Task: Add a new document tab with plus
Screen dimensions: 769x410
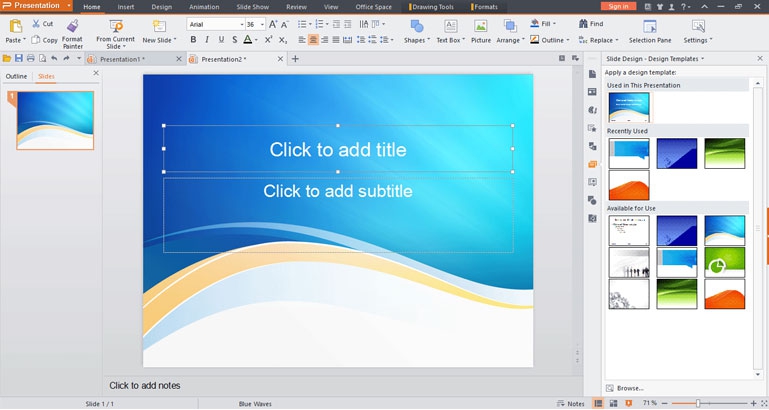Action: coord(295,59)
